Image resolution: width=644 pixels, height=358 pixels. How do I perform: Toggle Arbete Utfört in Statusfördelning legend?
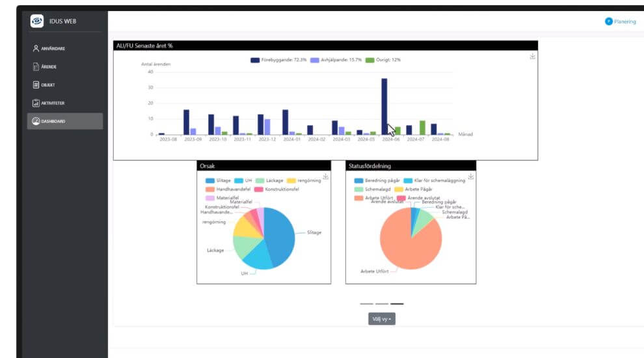click(x=372, y=198)
